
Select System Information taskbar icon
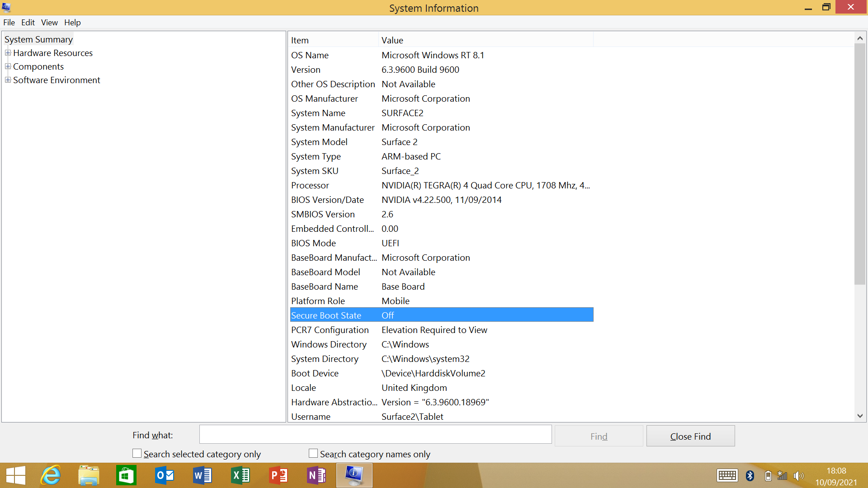coord(354,475)
